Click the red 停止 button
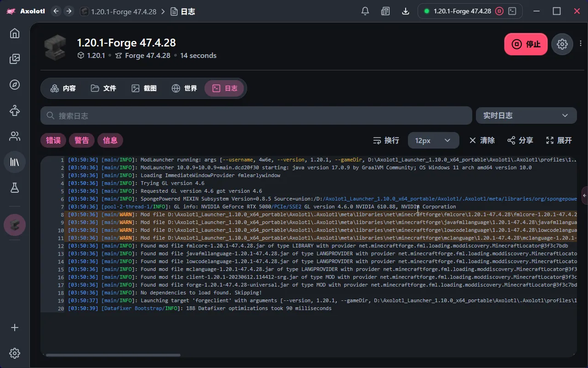Viewport: 588px width, 368px height. 526,44
